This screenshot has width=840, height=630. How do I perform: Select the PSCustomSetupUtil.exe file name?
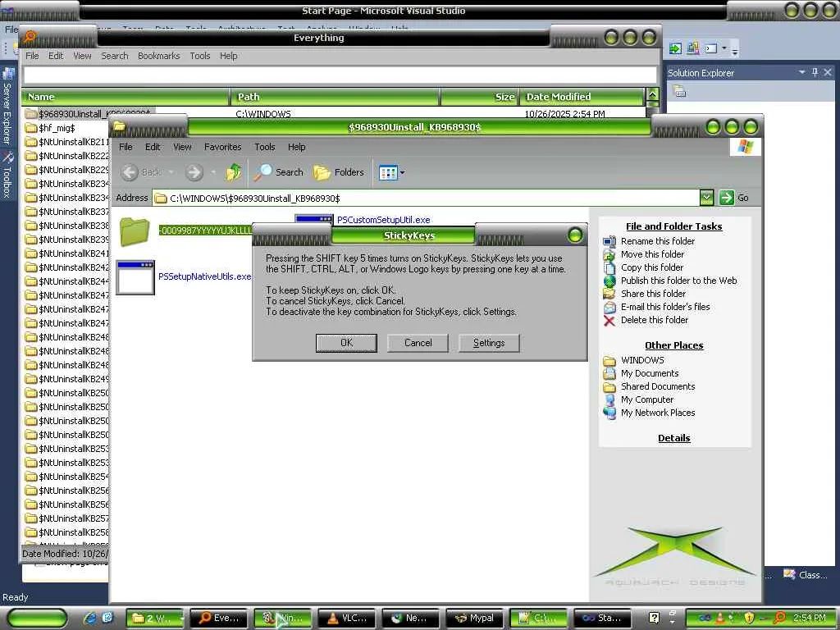pyautogui.click(x=384, y=220)
